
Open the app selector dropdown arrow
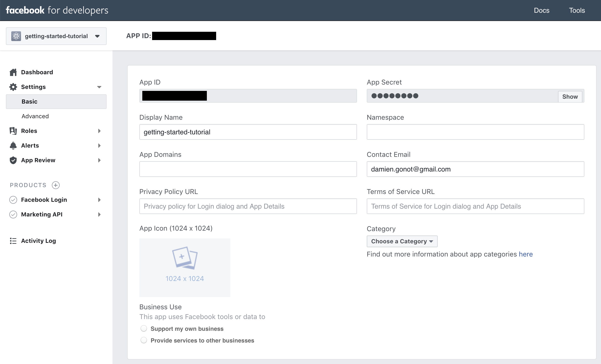[x=97, y=36]
